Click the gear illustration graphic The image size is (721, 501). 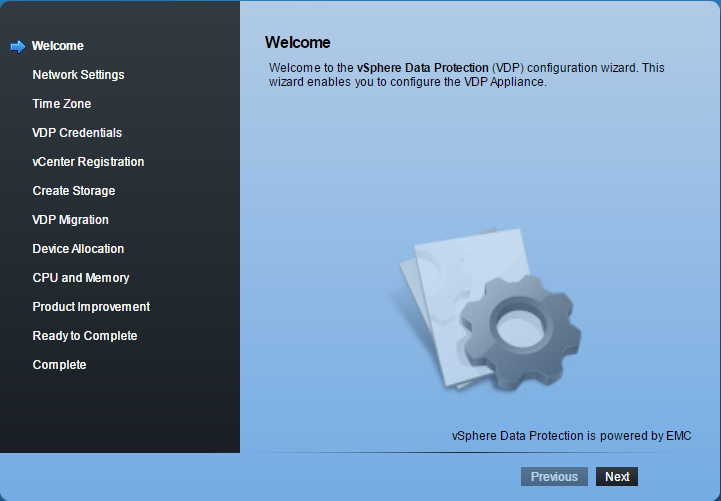coord(517,329)
